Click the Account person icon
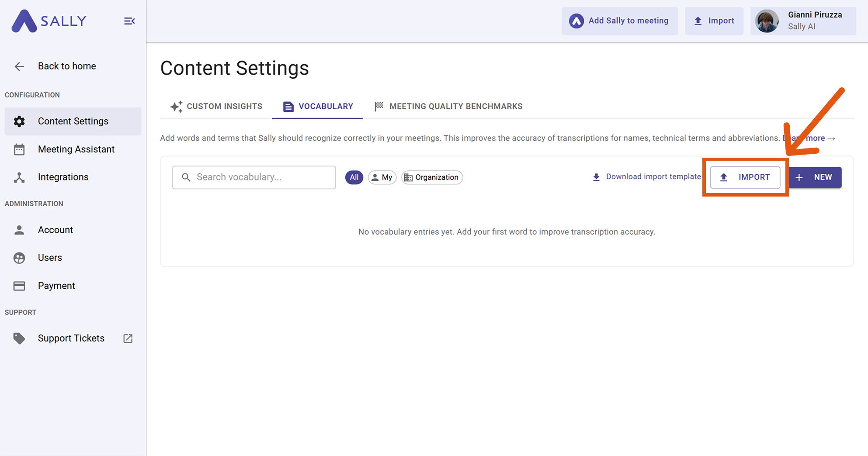Image resolution: width=868 pixels, height=456 pixels. pyautogui.click(x=19, y=230)
